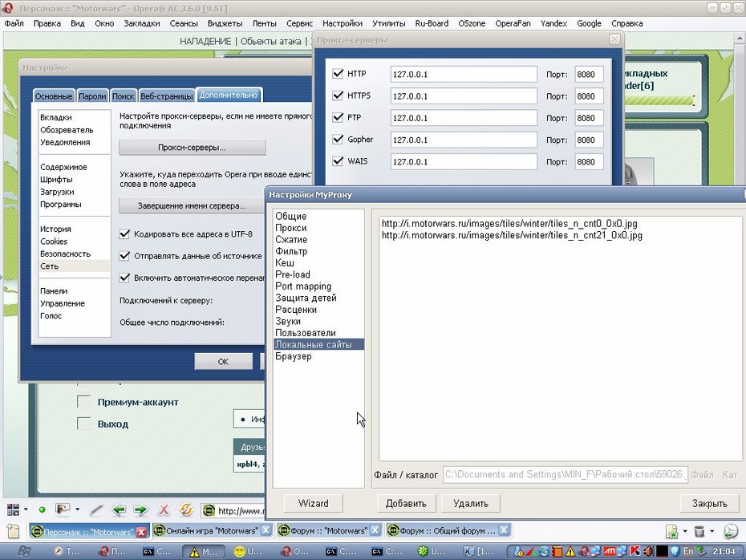
Task: Click the Добавить button
Action: click(x=407, y=503)
